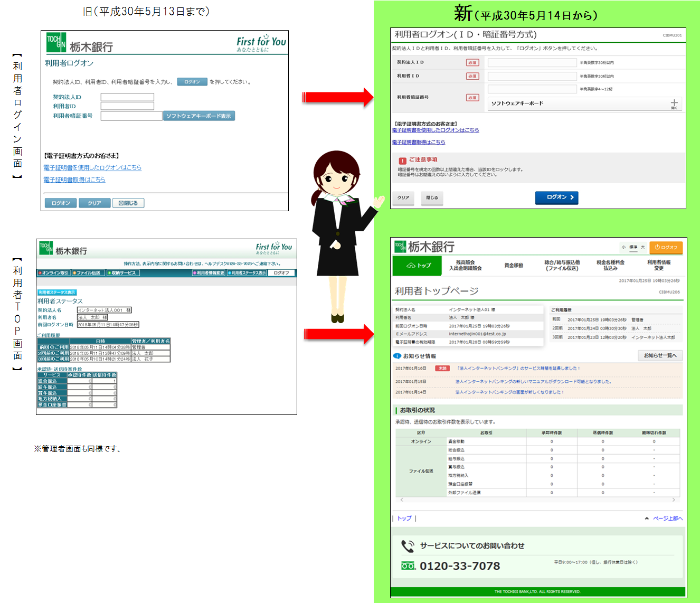700x603 pixels.
Task: Set font size to 標準
Action: (633, 247)
